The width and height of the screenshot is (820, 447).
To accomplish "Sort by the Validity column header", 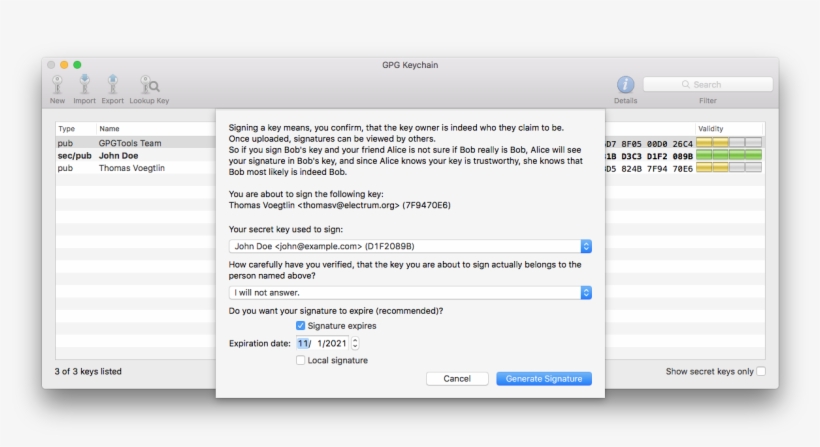I will click(x=711, y=129).
